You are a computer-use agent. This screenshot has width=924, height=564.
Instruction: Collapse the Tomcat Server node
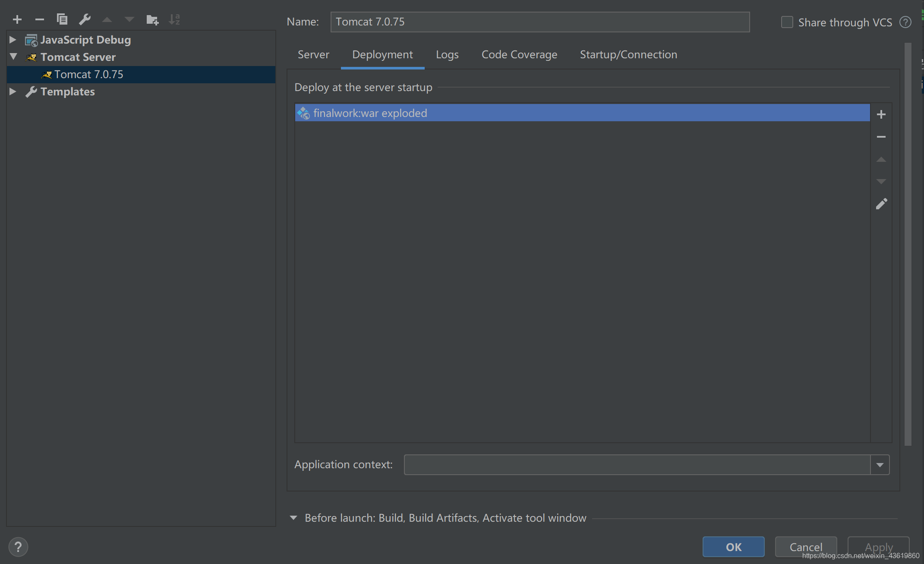pos(13,57)
